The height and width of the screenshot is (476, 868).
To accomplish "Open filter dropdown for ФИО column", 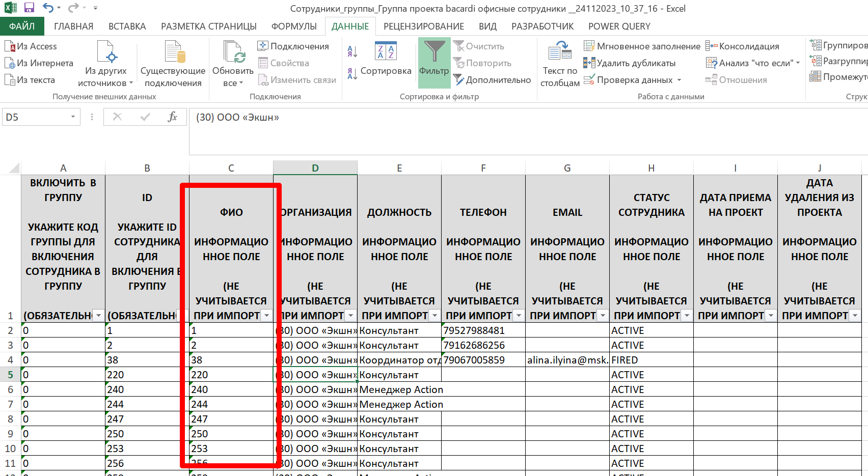I will point(266,316).
